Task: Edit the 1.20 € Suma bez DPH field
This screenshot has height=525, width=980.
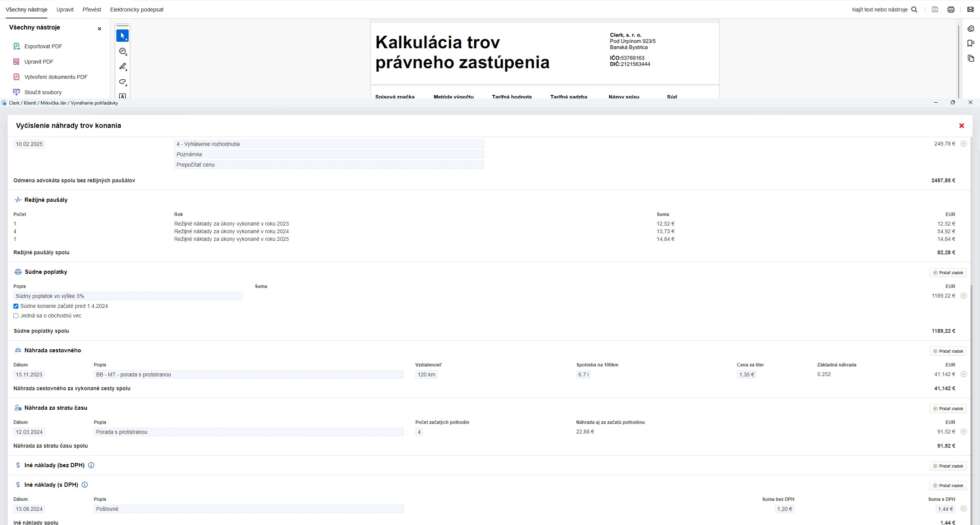Action: 784,509
